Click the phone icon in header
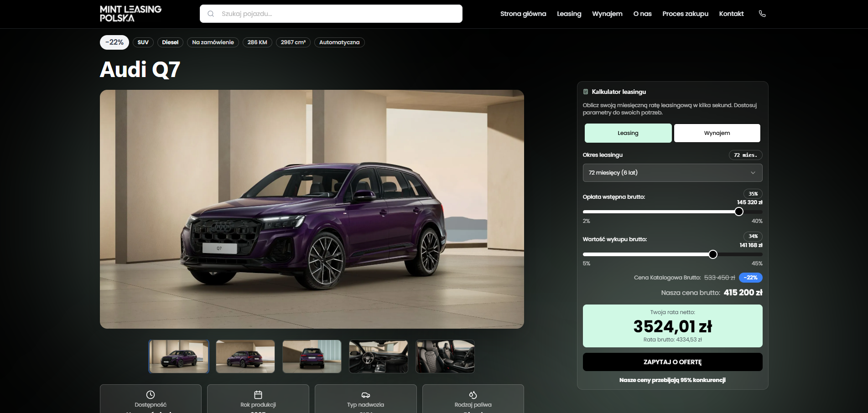 [x=762, y=14]
